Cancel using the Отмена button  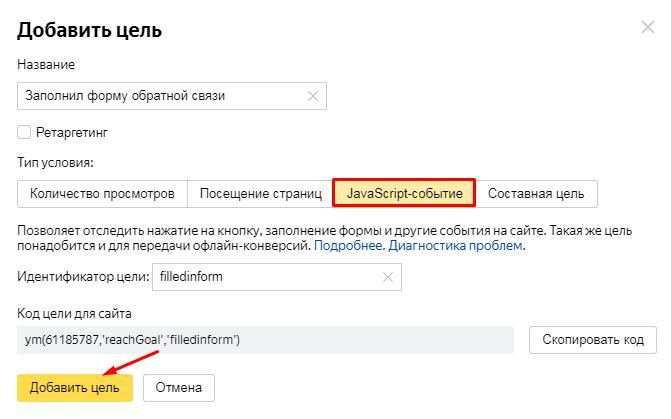(179, 387)
